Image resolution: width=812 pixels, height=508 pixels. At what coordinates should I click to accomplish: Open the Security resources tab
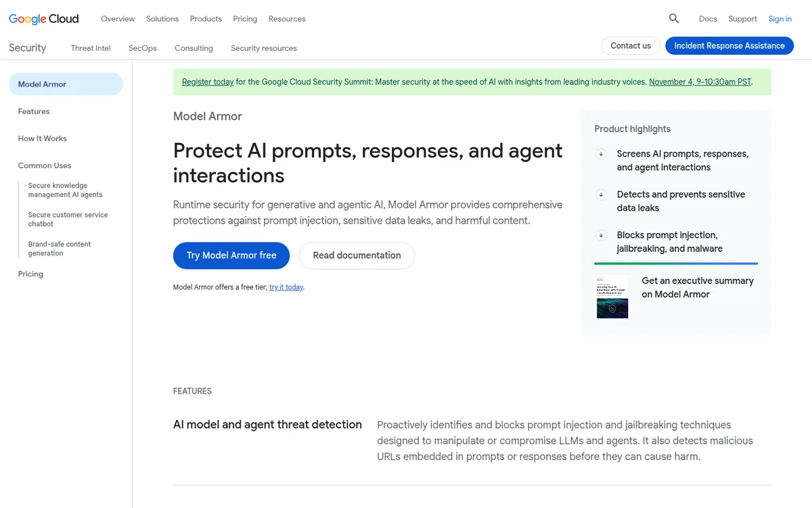[x=264, y=48]
